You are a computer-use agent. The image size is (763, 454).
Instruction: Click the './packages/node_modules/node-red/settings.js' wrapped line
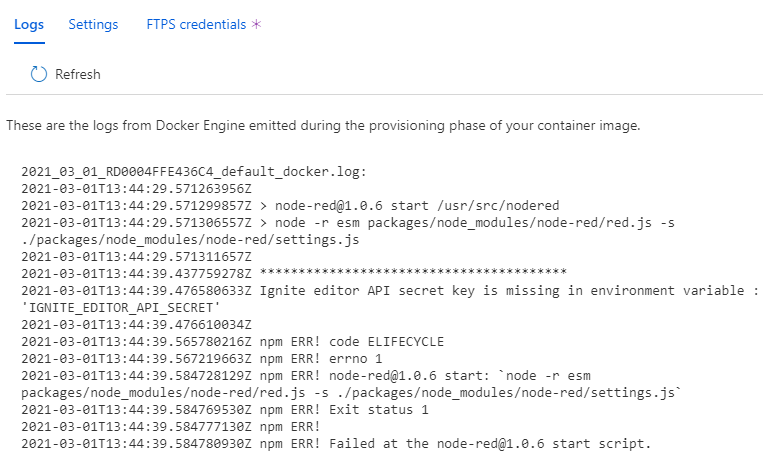tap(190, 240)
